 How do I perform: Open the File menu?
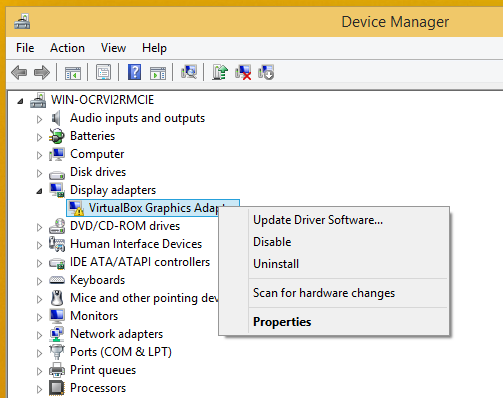pos(25,48)
